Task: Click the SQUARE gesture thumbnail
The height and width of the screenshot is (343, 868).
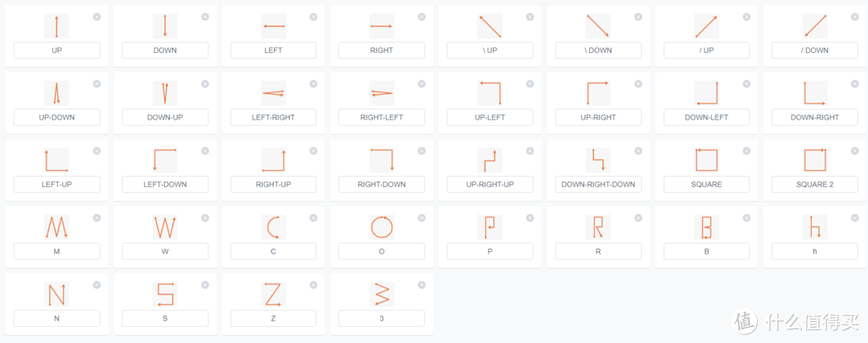Action: click(706, 161)
